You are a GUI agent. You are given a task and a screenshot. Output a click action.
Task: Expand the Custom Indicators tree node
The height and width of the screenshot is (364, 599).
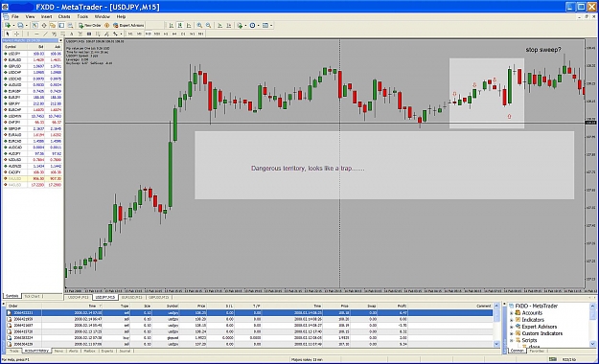point(512,333)
